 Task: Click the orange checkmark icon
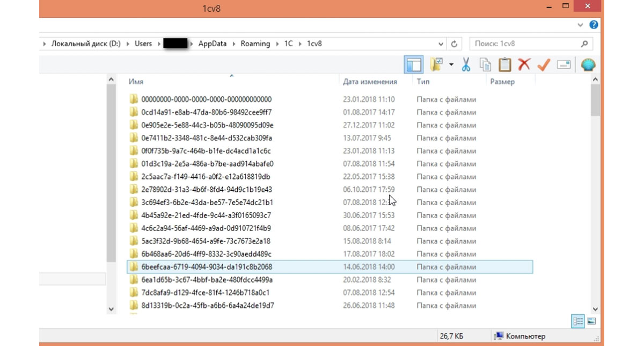[544, 65]
